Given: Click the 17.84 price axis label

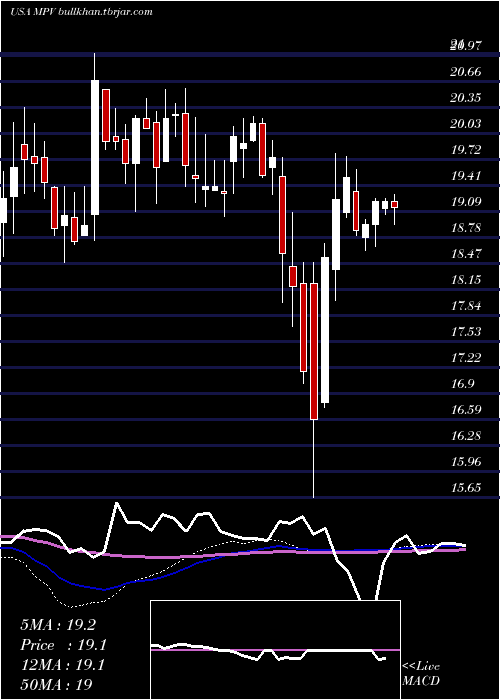Looking at the screenshot, I should click(x=466, y=306).
